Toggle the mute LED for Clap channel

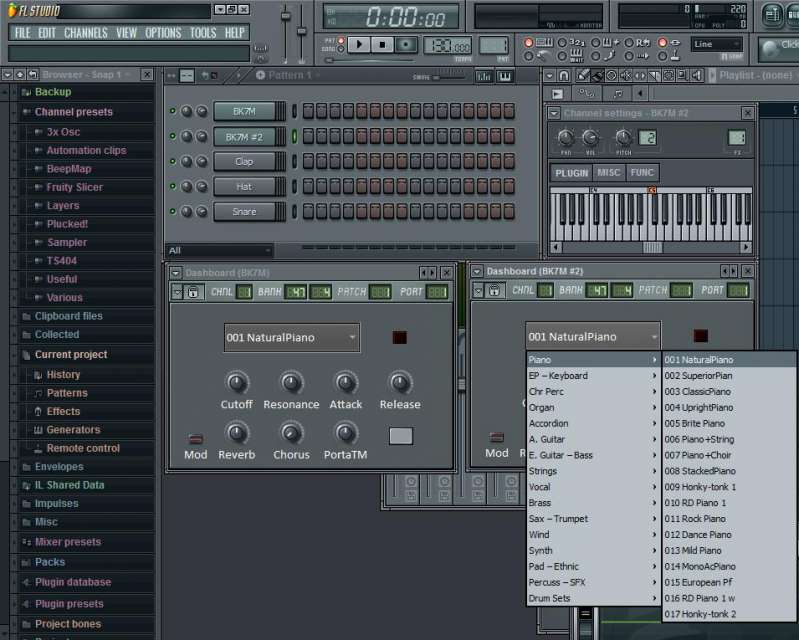click(173, 161)
